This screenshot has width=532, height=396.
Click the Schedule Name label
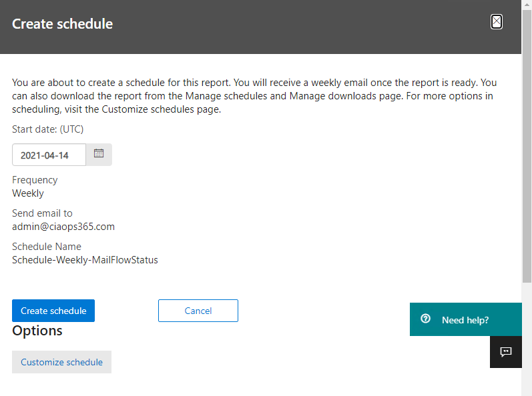(x=47, y=247)
